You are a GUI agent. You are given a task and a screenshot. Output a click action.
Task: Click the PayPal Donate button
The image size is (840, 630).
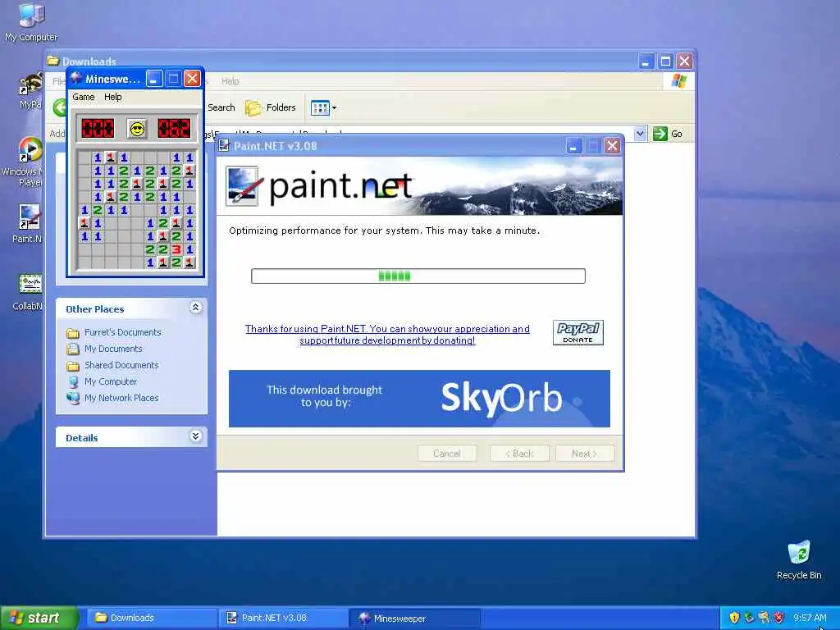click(x=578, y=333)
